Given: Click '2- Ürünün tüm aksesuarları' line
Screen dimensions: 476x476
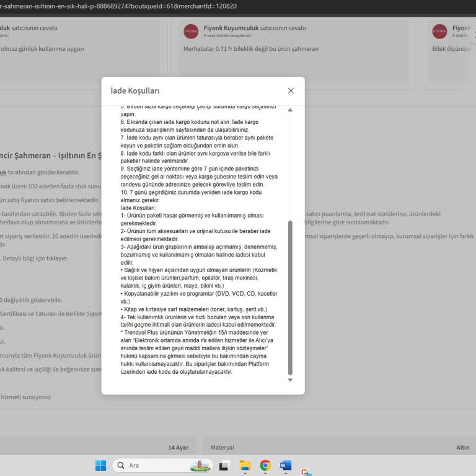Looking at the screenshot, I should (195, 231).
